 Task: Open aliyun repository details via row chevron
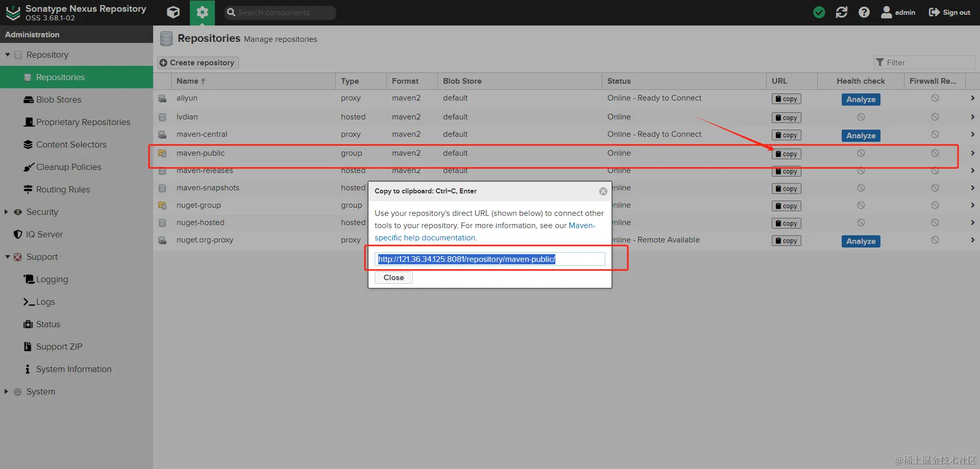click(972, 98)
